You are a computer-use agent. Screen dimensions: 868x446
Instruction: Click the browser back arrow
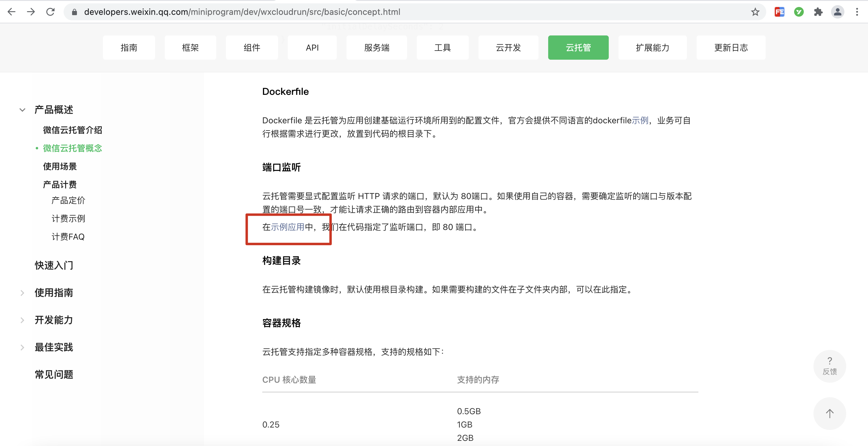pos(12,12)
